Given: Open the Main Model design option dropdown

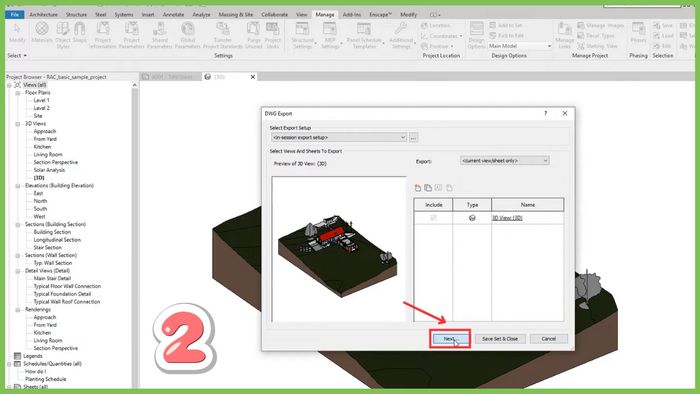Looking at the screenshot, I should 520,46.
